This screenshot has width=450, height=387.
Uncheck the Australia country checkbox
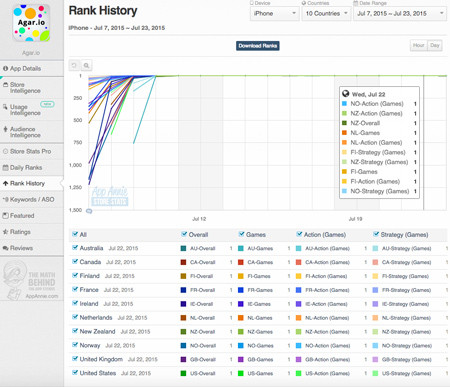point(75,248)
